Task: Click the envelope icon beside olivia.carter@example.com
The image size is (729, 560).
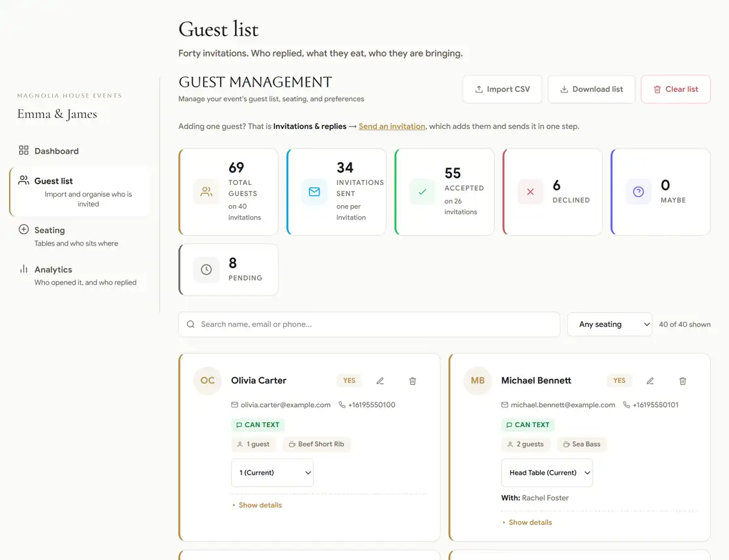Action: [x=234, y=404]
